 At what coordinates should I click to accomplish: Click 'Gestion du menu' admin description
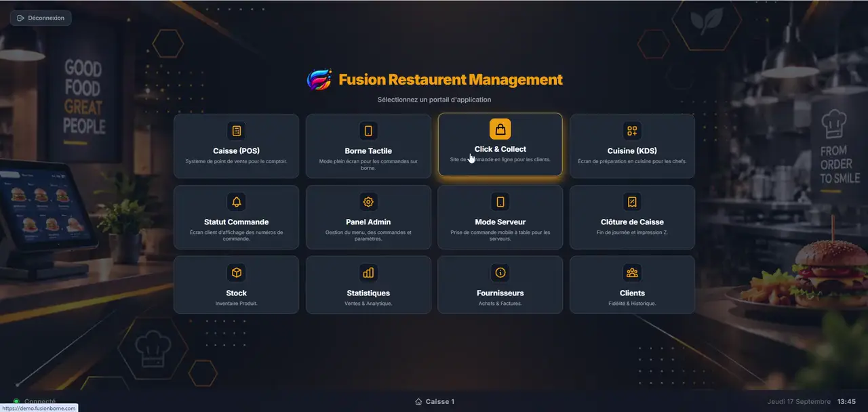tap(368, 236)
